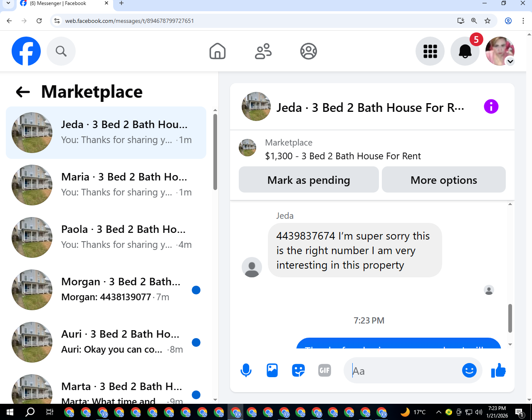The height and width of the screenshot is (420, 532).
Task: Open conversation info purple icon
Action: click(491, 106)
